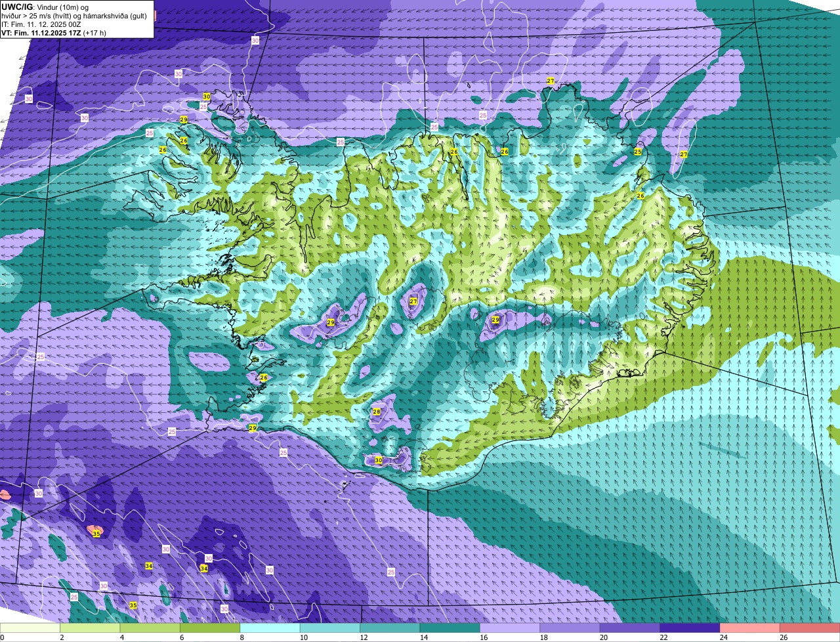Click legend tick label '2'
This screenshot has height=642, width=840.
pos(62,637)
